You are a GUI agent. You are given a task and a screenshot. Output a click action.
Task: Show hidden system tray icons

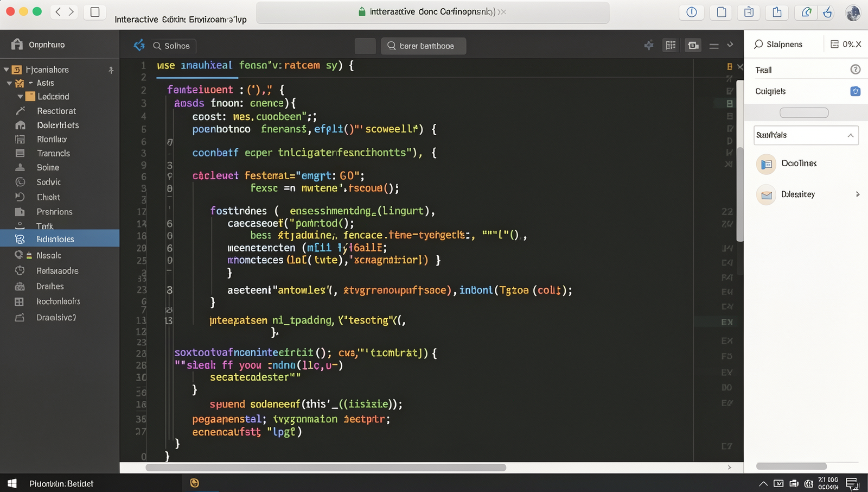pos(763,483)
